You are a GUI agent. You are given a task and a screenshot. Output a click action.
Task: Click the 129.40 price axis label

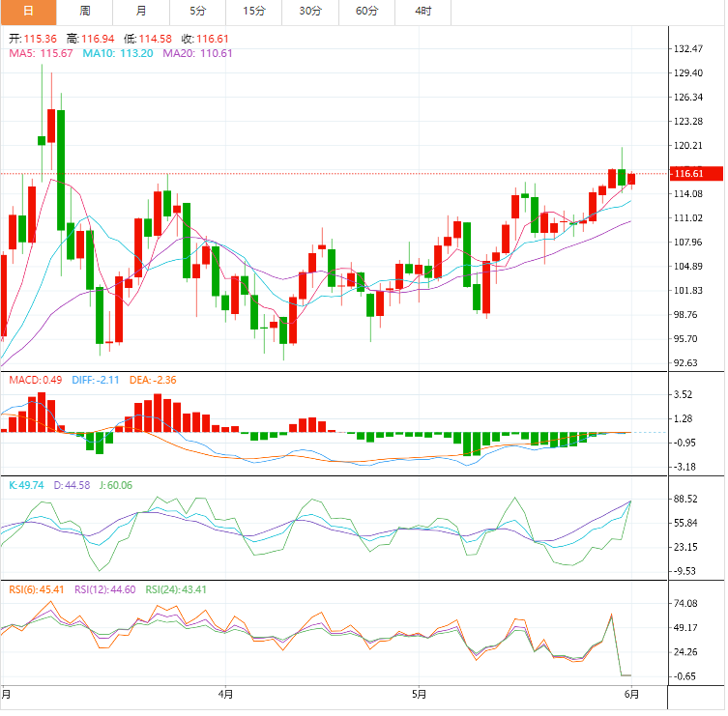[688, 72]
